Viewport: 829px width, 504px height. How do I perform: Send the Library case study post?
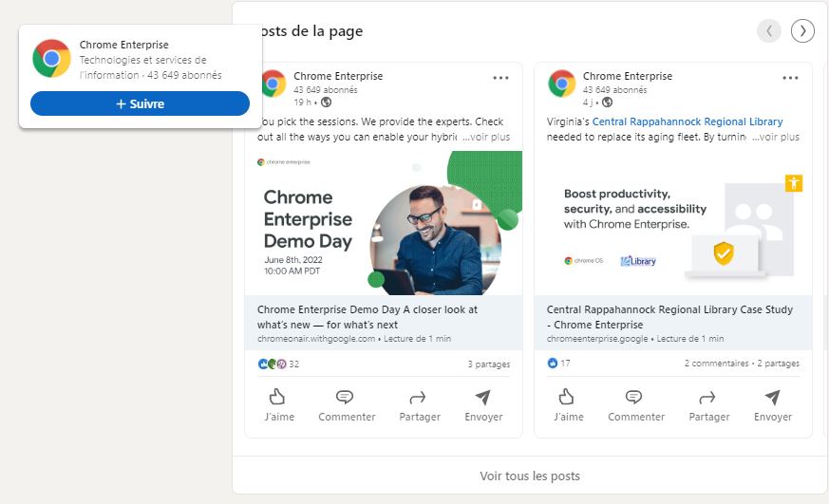pos(773,405)
